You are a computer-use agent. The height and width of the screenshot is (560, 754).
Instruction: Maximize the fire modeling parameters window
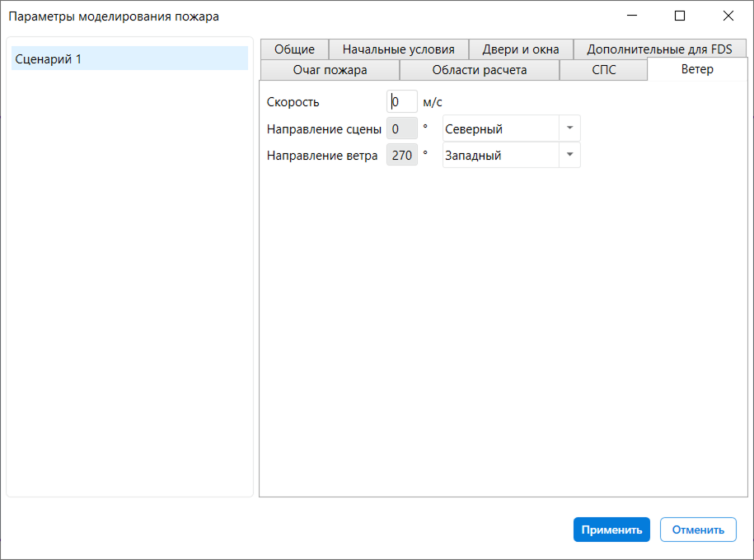click(x=680, y=16)
